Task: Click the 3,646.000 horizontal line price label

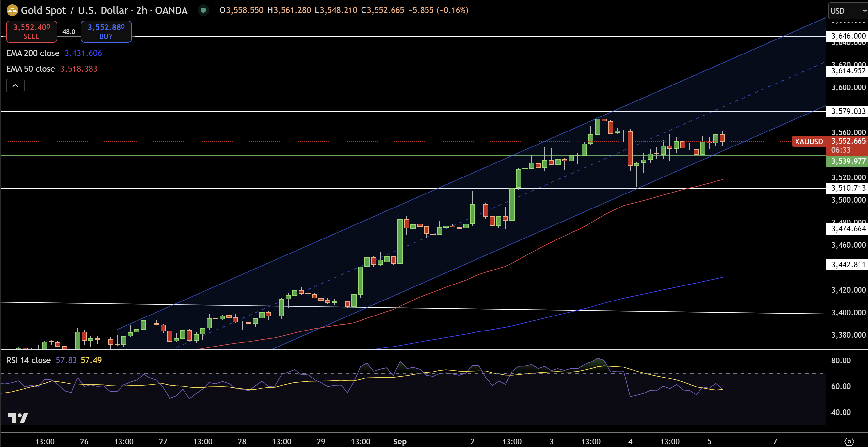Action: [x=848, y=36]
